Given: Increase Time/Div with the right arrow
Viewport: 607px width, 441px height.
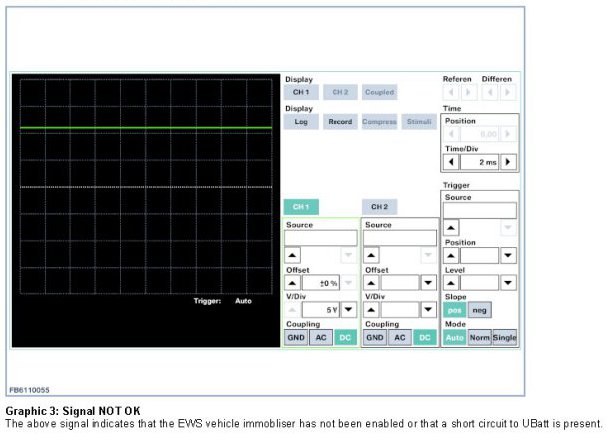Looking at the screenshot, I should (509, 161).
